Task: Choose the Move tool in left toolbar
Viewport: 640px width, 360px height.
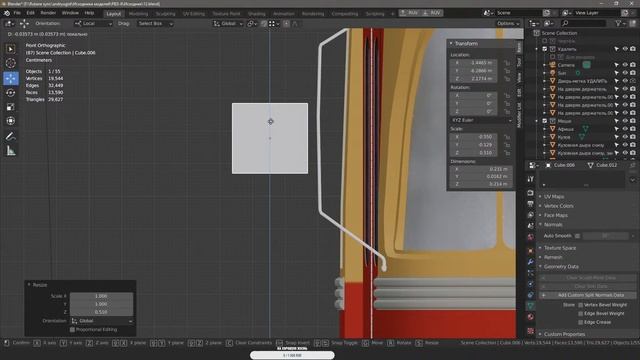Action: 11,78
